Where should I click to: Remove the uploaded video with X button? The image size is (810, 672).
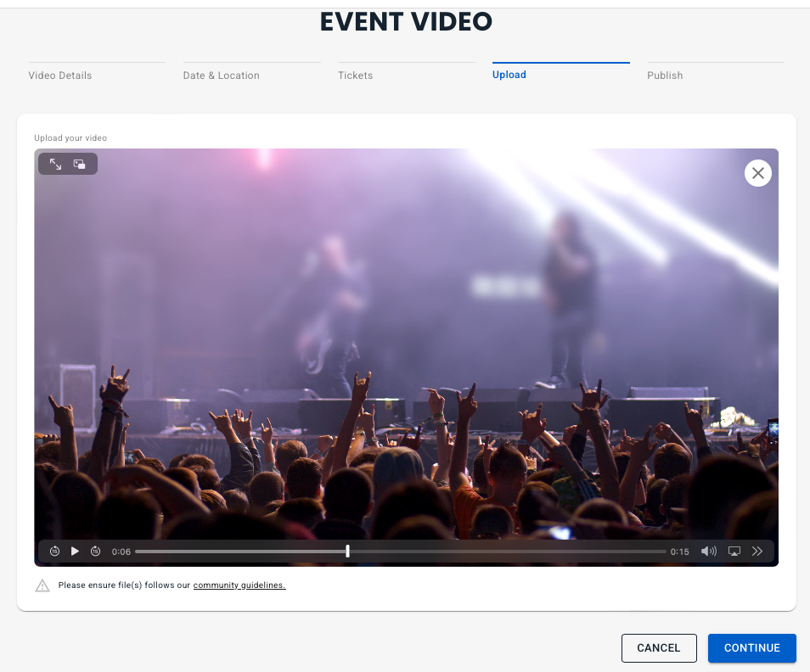pos(758,173)
